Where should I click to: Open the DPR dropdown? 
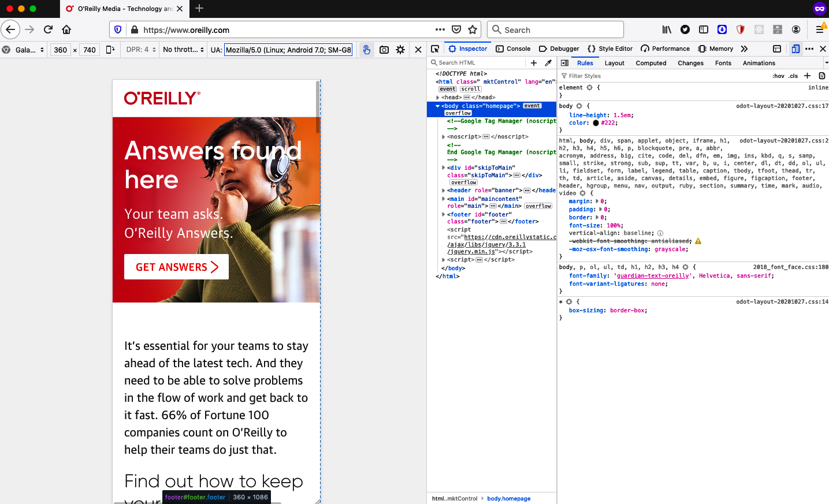(x=141, y=50)
